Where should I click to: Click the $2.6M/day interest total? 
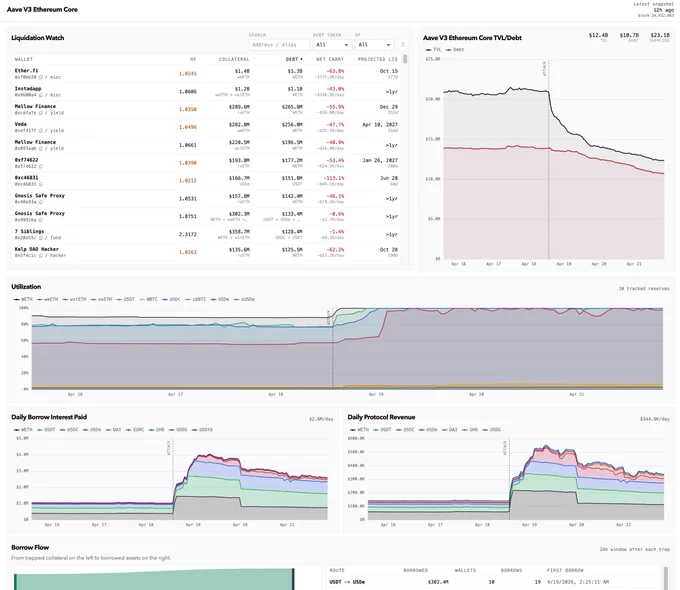pyautogui.click(x=321, y=419)
